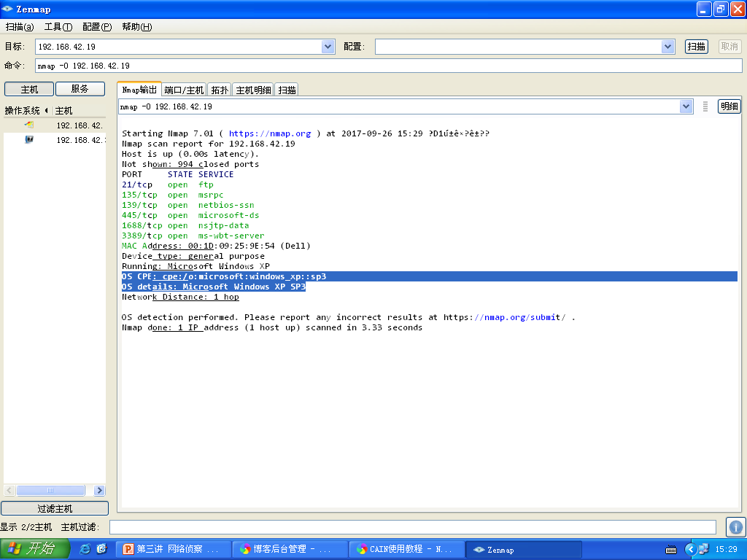This screenshot has width=747, height=560.
Task: Open the 扫描 (Scan) menu
Action: 20,27
